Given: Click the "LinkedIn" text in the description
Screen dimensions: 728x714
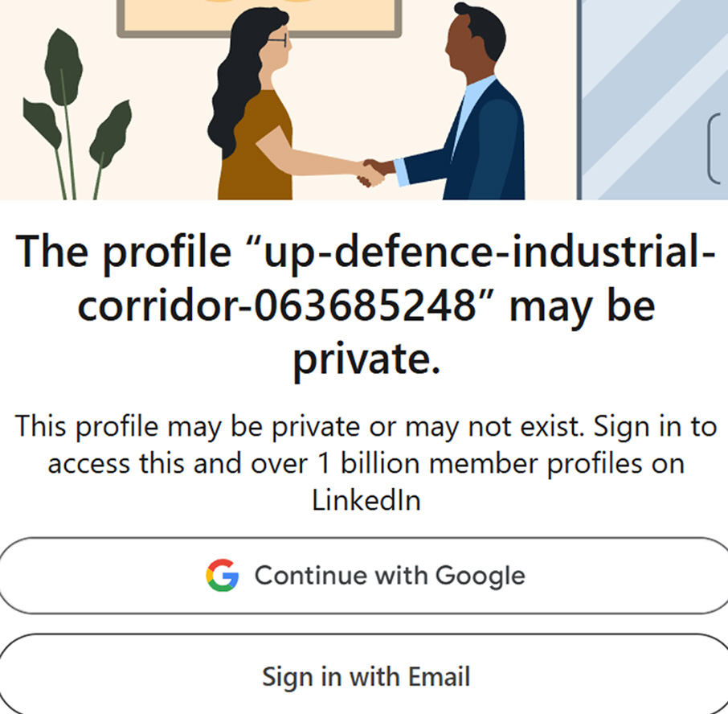Looking at the screenshot, I should pos(366,500).
